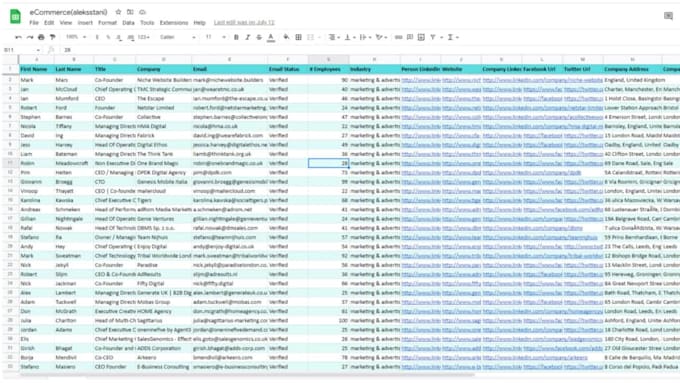
Task: Open the zoom level dropdown
Action: (x=76, y=37)
